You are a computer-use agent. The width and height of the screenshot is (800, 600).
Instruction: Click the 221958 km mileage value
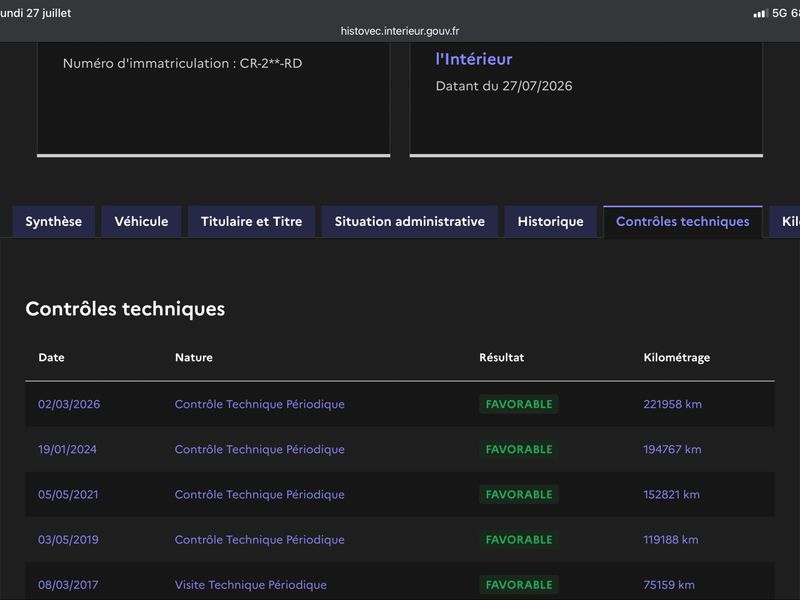coord(672,404)
